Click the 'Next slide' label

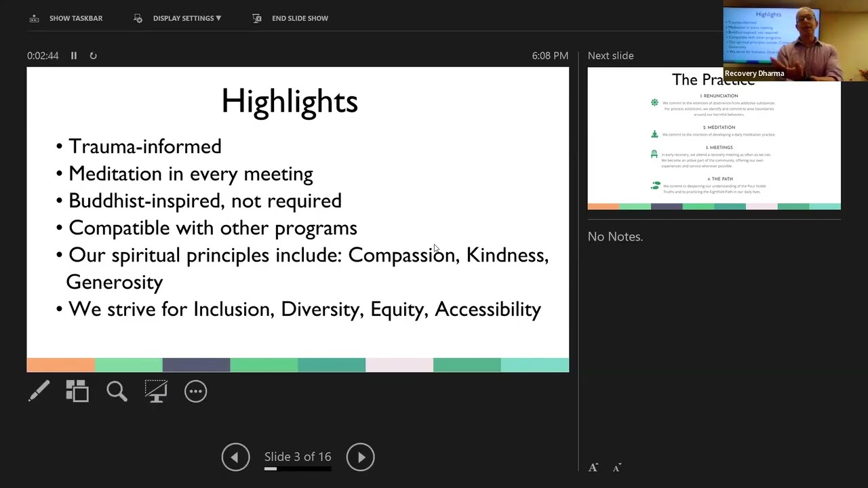[610, 56]
